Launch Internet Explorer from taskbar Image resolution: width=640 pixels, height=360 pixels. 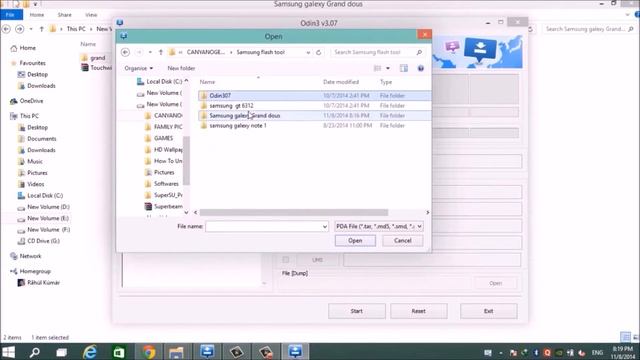(x=90, y=352)
